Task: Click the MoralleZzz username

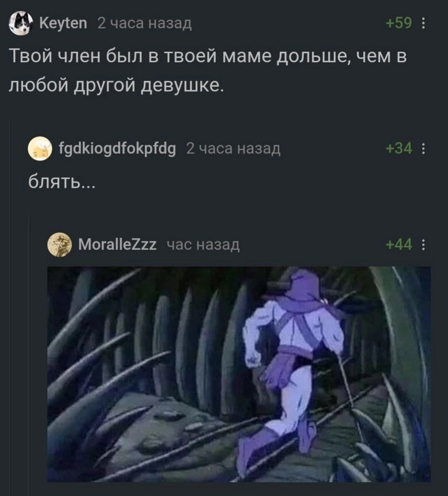Action: click(117, 245)
